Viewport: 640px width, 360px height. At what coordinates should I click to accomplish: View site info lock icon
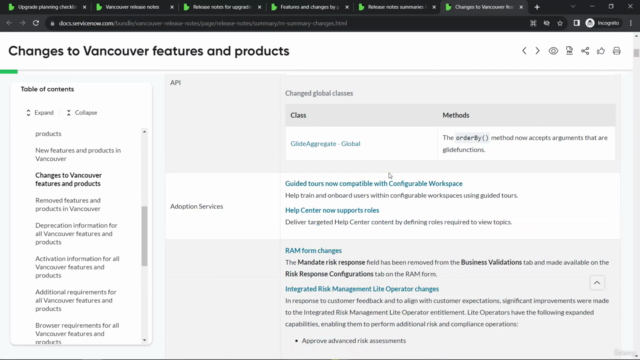(52, 23)
